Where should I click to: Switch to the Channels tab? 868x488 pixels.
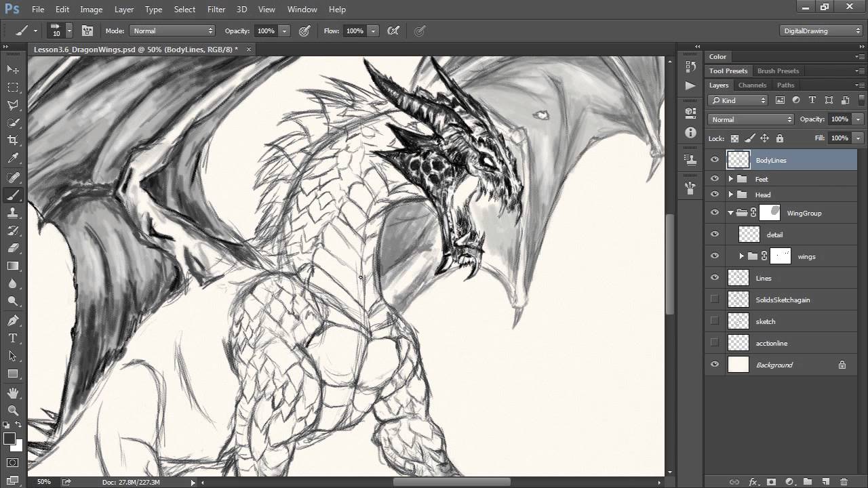pos(752,85)
